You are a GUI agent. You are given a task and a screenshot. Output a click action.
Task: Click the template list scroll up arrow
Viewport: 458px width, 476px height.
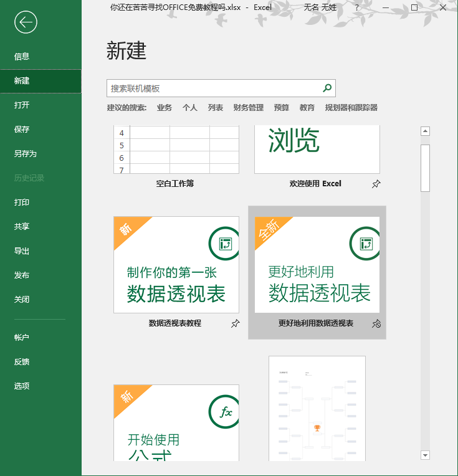click(x=425, y=131)
